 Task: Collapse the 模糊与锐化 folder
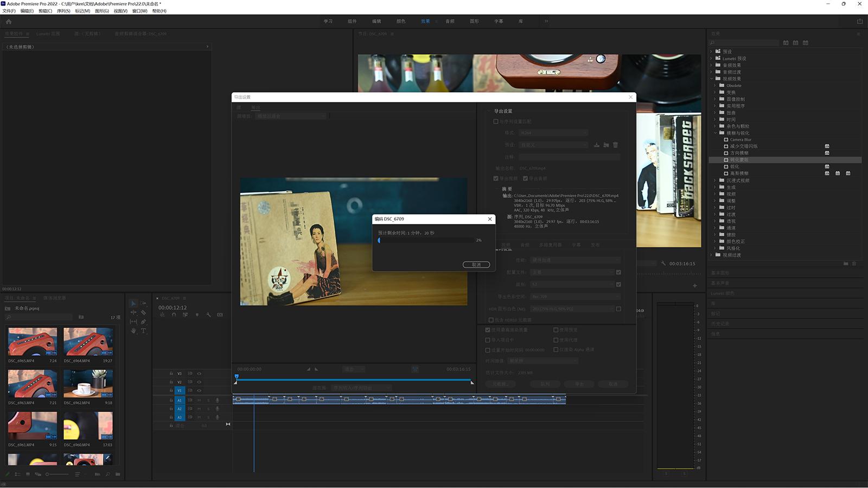pyautogui.click(x=715, y=133)
